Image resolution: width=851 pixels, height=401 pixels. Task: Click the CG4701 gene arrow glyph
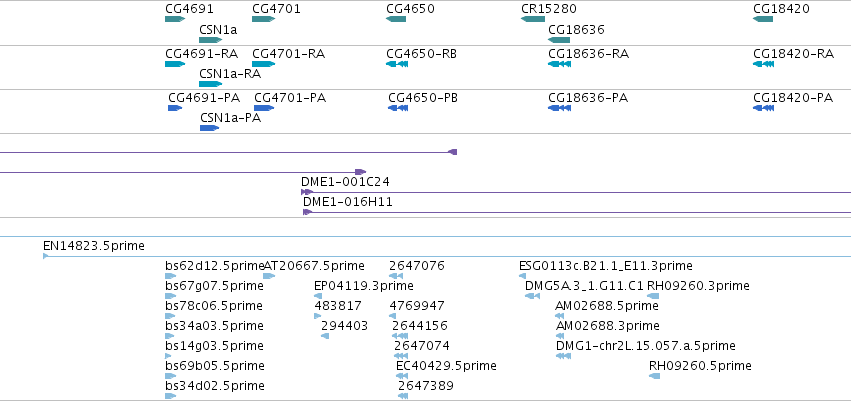(x=264, y=19)
